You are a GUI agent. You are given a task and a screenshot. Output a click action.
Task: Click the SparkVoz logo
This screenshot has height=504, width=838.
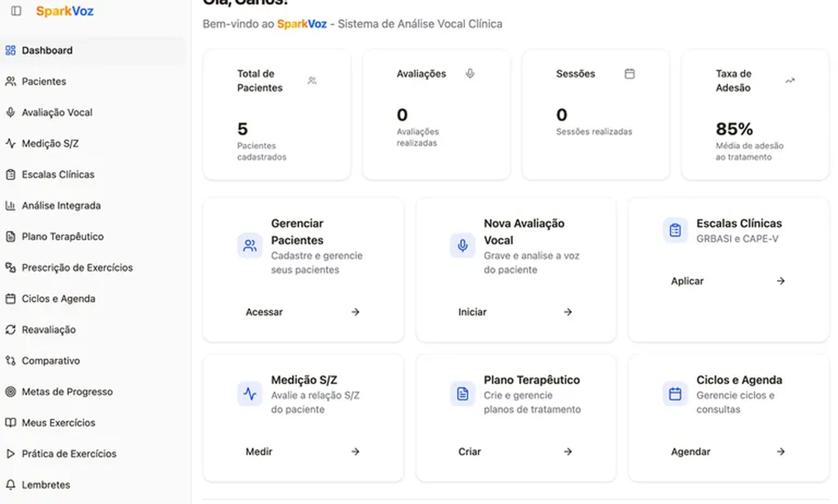[65, 11]
